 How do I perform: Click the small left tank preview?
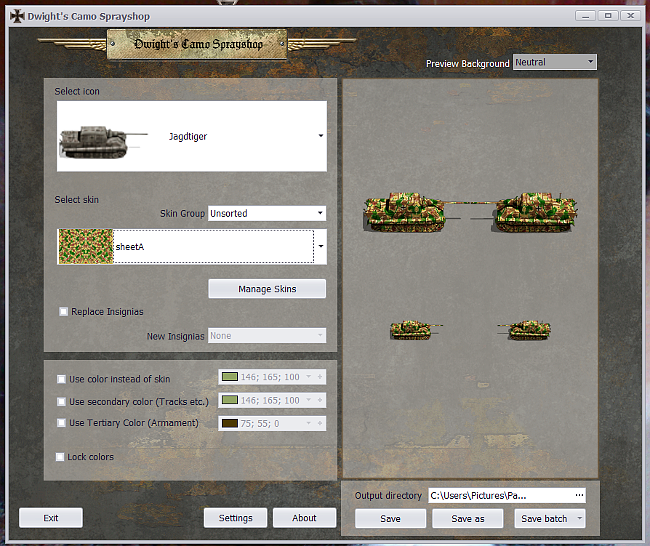pyautogui.click(x=411, y=329)
